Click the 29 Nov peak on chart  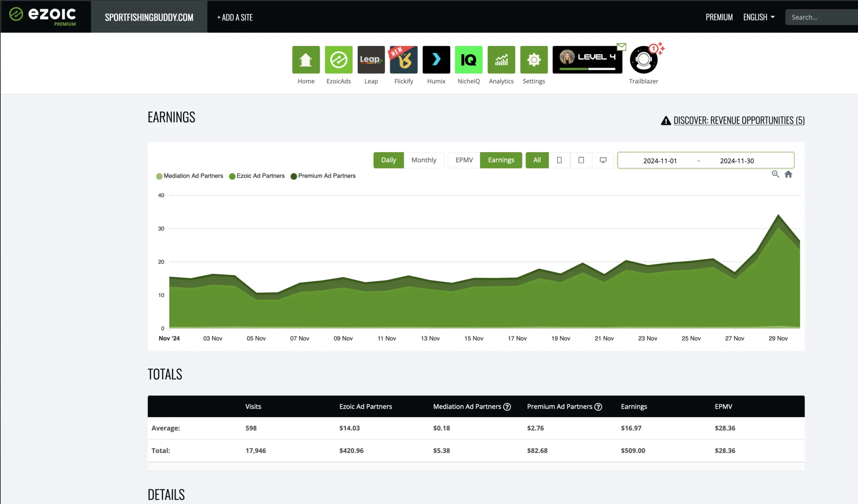click(x=778, y=215)
